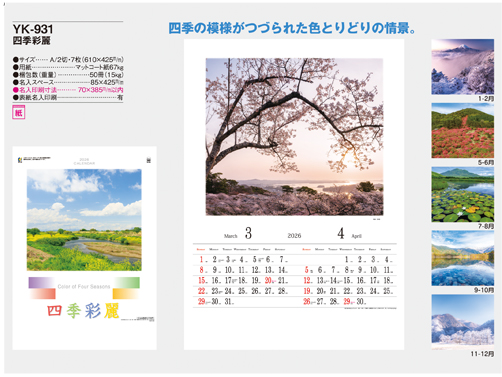Click the cover river landscape photo
The image size is (502, 377).
tap(84, 220)
